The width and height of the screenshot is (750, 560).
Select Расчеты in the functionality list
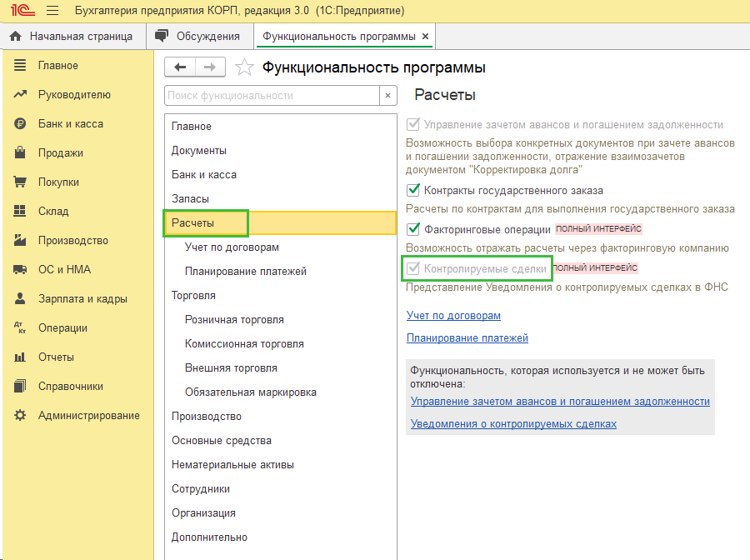pos(280,222)
